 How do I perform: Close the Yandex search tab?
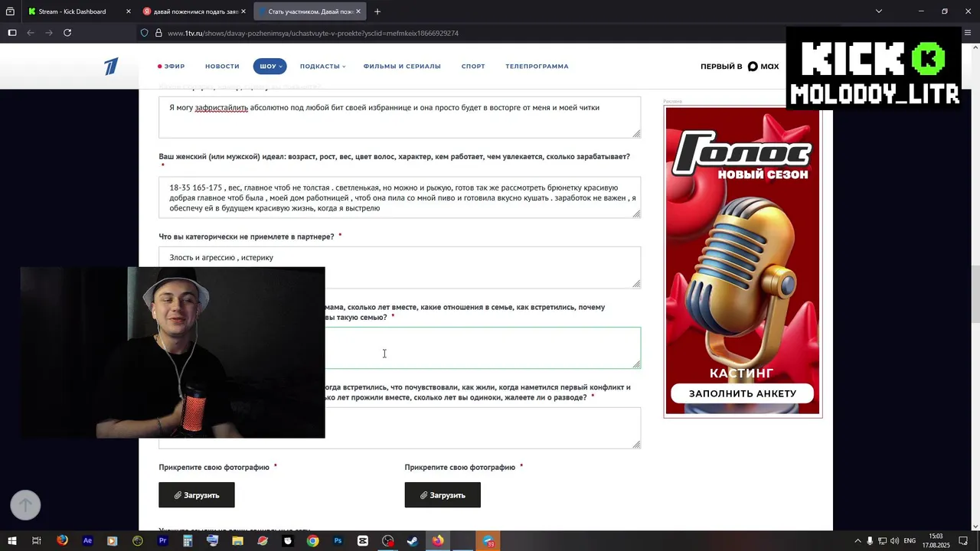(x=243, y=11)
